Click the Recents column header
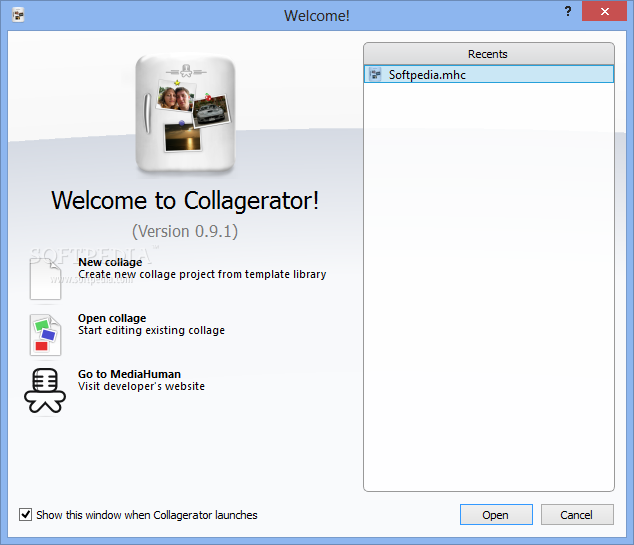 (489, 54)
